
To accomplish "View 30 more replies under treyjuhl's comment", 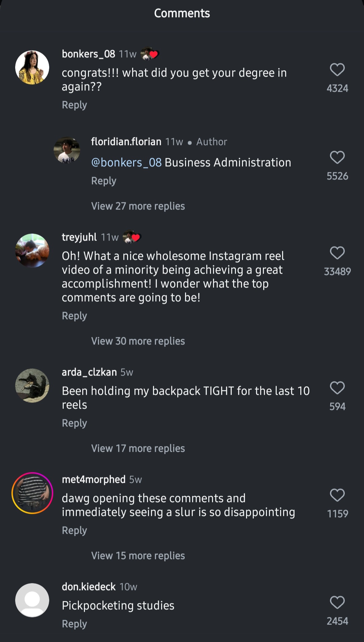I will [138, 341].
